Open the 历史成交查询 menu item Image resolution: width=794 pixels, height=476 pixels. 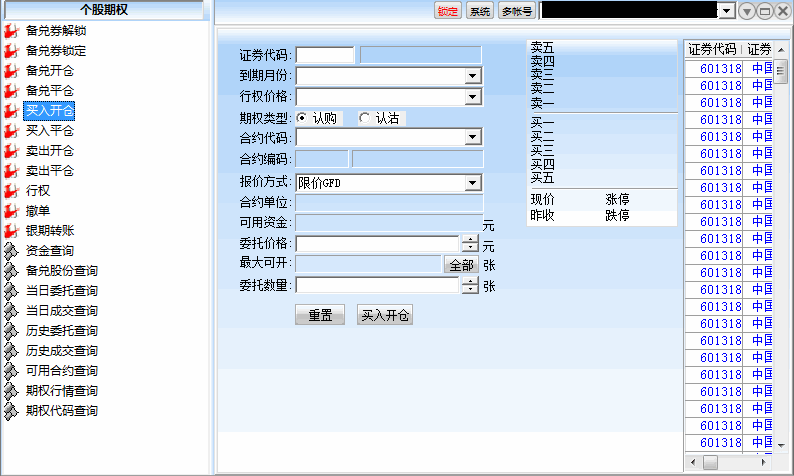point(62,351)
